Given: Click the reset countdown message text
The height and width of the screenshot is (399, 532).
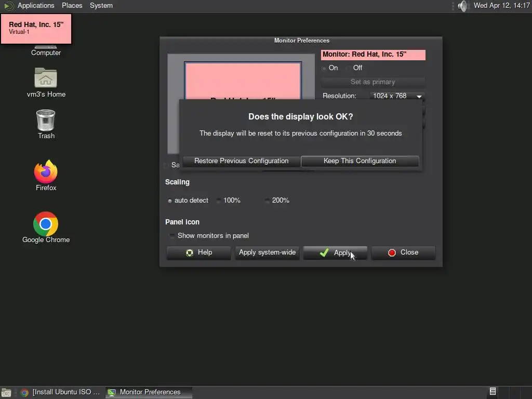Looking at the screenshot, I should pos(301,134).
